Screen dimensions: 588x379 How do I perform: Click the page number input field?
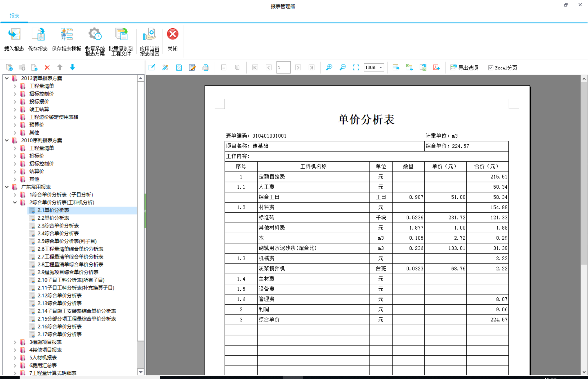click(x=283, y=67)
